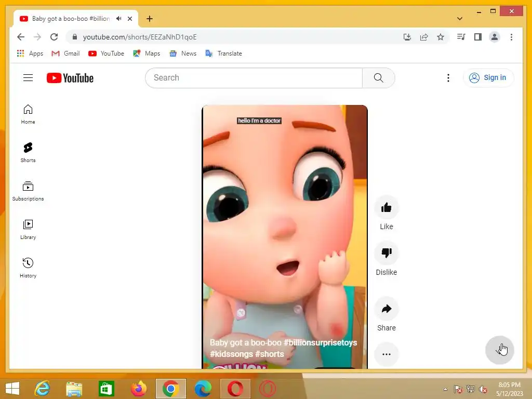
Task: Close the Baby got a boo-boo tab
Action: pyautogui.click(x=129, y=19)
